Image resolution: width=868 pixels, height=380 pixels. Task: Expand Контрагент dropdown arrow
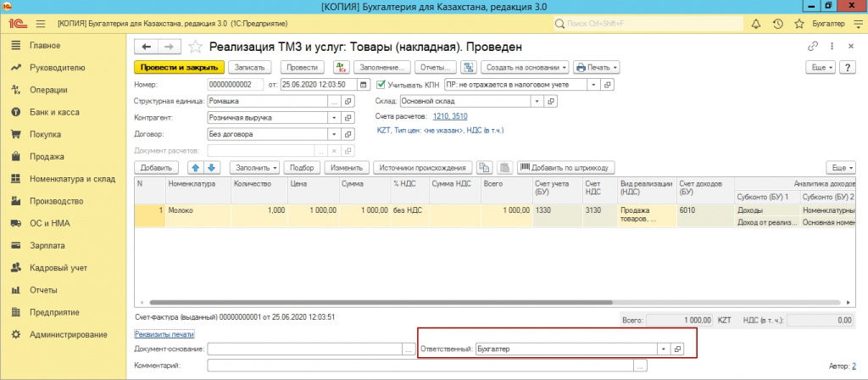334,117
